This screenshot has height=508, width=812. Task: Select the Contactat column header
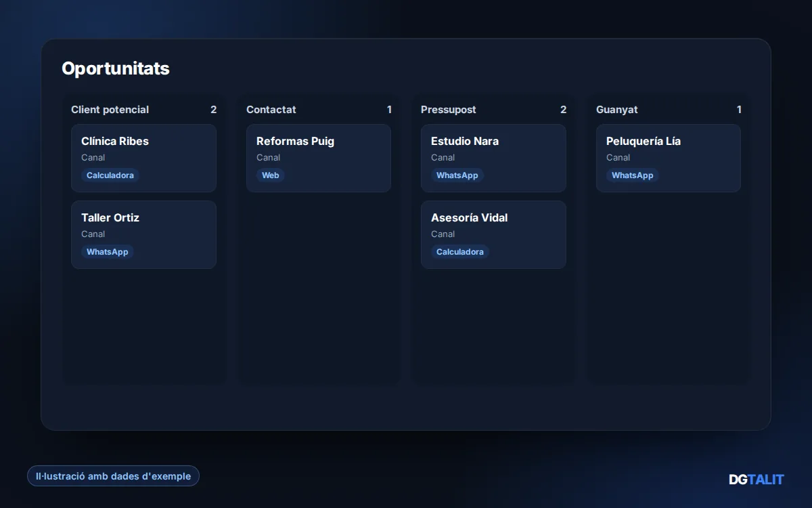[x=271, y=110]
